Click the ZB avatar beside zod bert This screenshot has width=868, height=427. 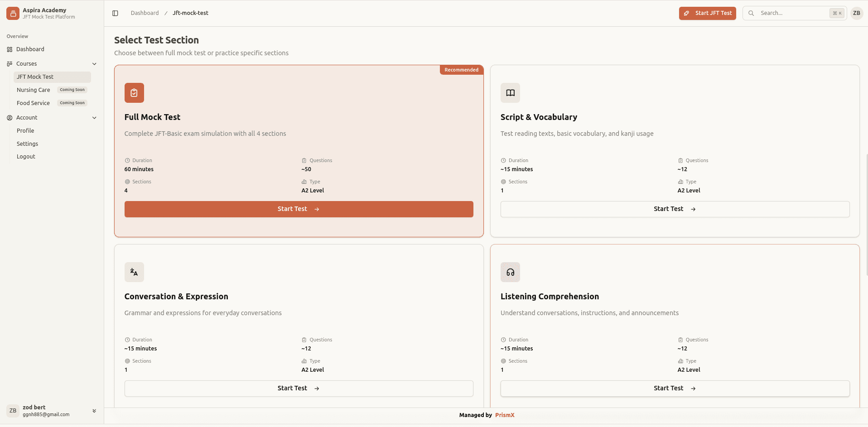pos(13,411)
